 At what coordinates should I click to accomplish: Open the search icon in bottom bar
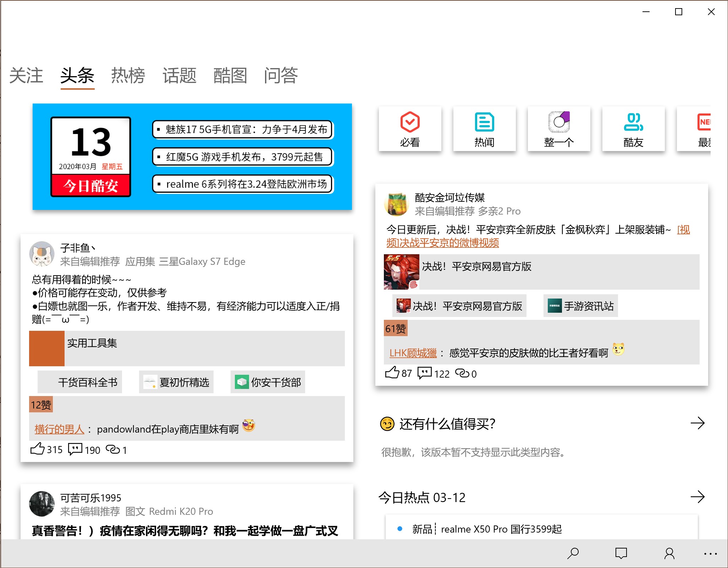pos(573,553)
